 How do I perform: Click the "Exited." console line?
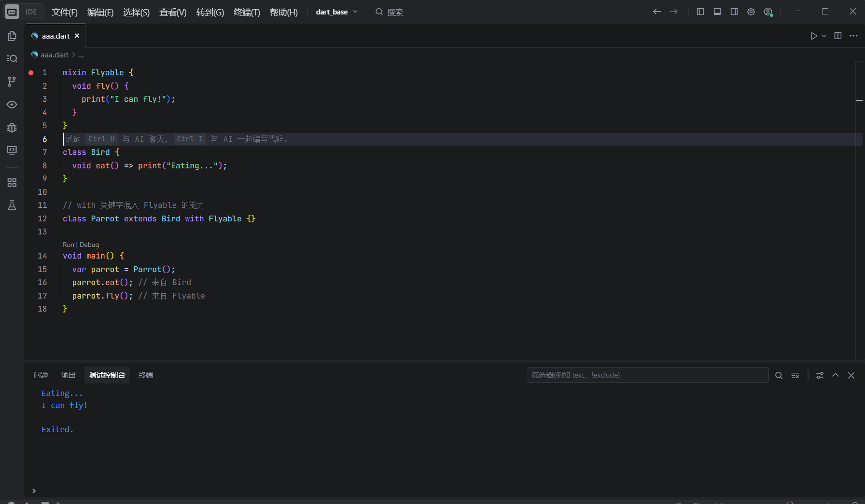[57, 429]
